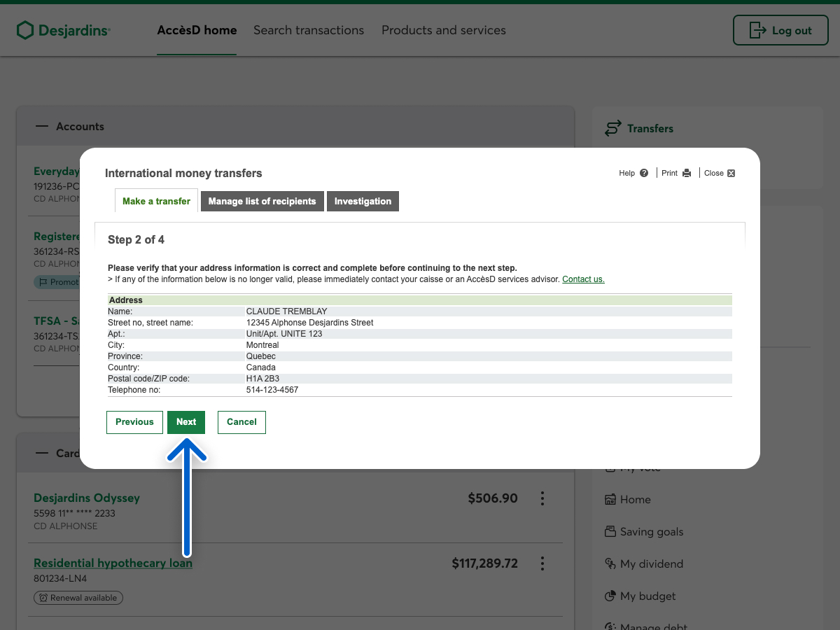Open Products and services menu

point(443,30)
